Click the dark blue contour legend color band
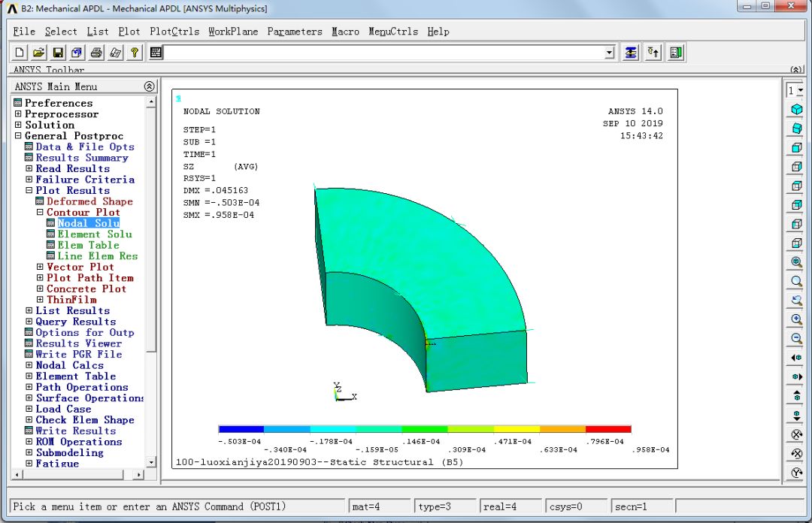The height and width of the screenshot is (523, 812). (241, 429)
